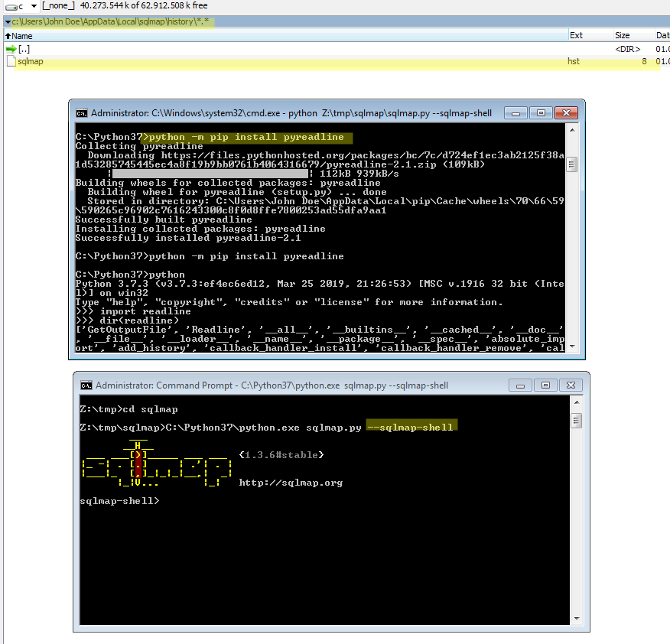Click the scroll-up arrow in the first terminal

tap(571, 131)
